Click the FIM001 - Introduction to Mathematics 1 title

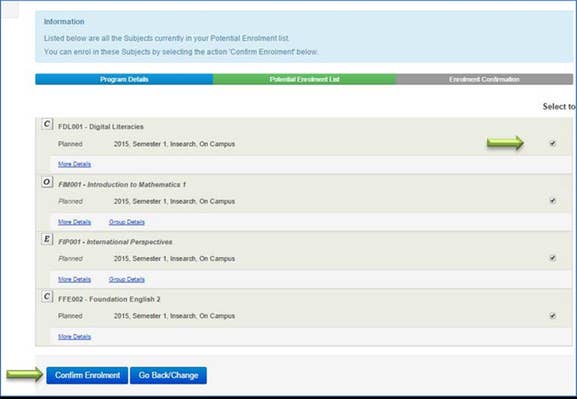(x=122, y=184)
